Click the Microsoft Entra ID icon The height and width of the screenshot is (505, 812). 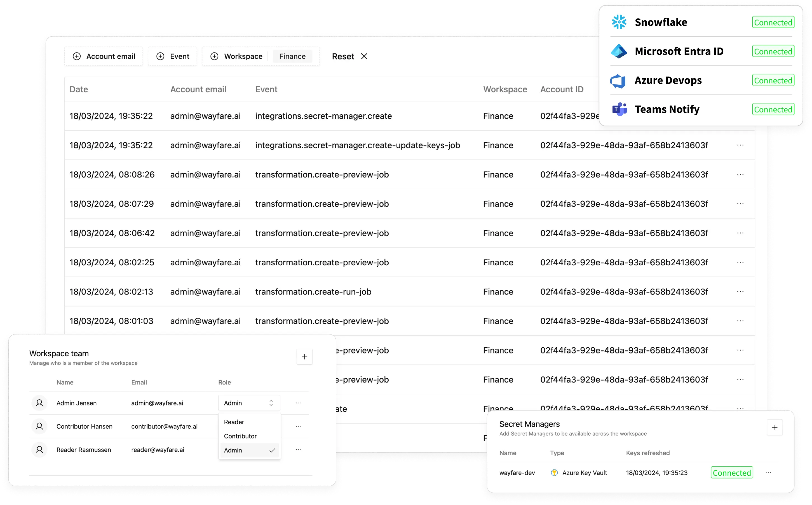[619, 51]
